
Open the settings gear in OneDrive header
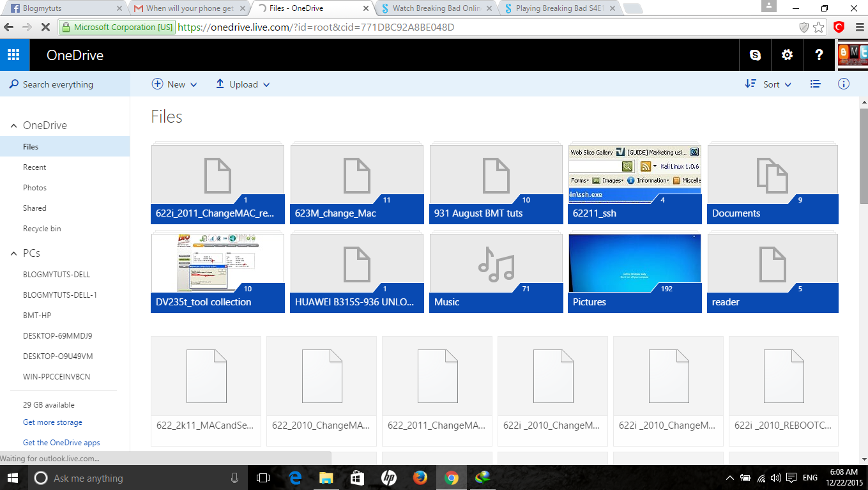[x=787, y=55]
